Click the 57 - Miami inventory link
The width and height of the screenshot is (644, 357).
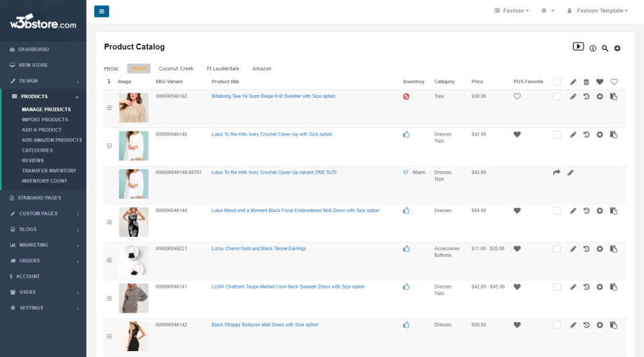tap(414, 172)
